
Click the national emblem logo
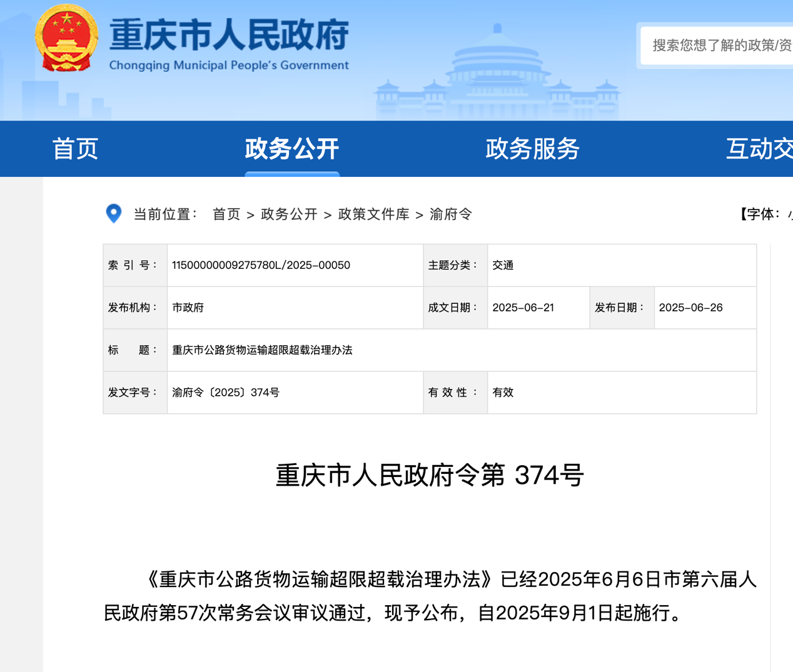pyautogui.click(x=66, y=38)
